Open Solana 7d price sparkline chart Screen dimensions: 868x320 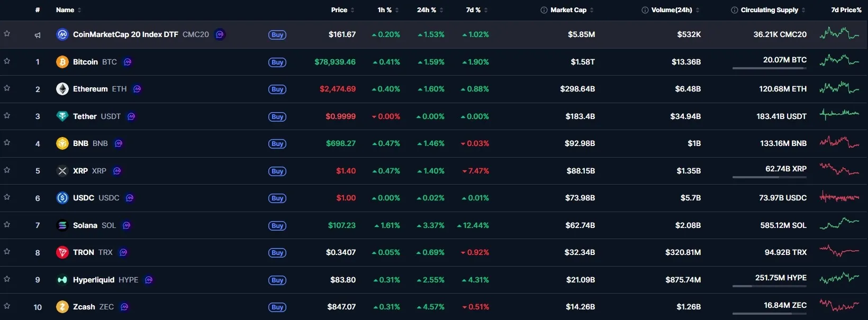pyautogui.click(x=839, y=224)
